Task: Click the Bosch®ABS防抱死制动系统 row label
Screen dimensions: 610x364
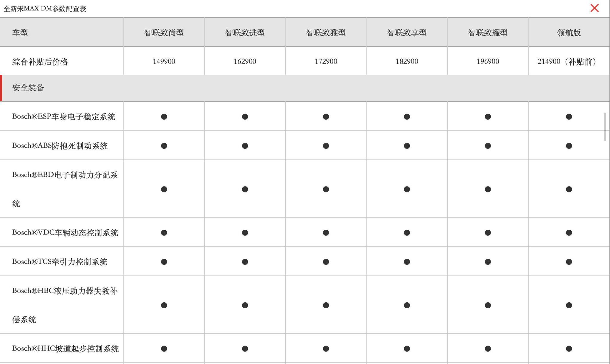Action: 60,146
